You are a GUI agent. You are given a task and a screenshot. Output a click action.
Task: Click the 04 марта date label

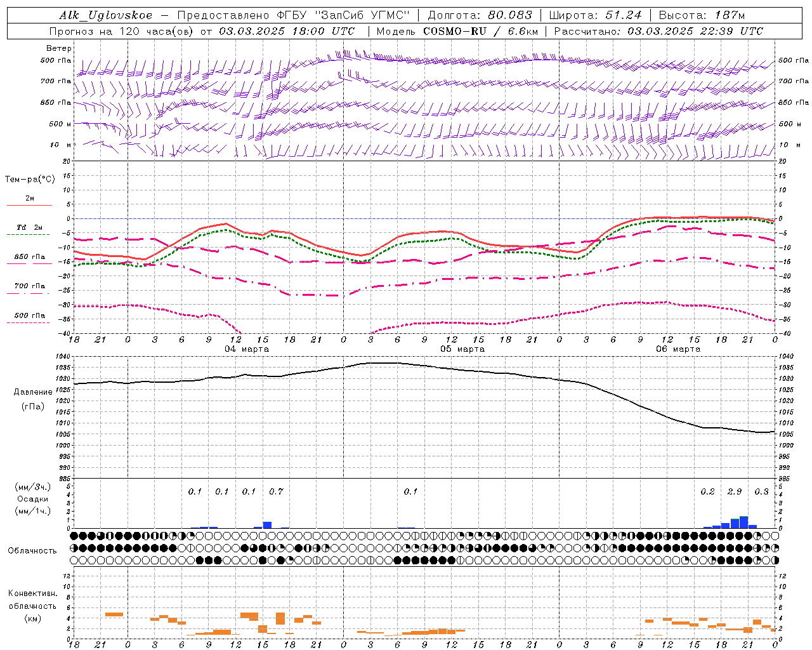(247, 348)
